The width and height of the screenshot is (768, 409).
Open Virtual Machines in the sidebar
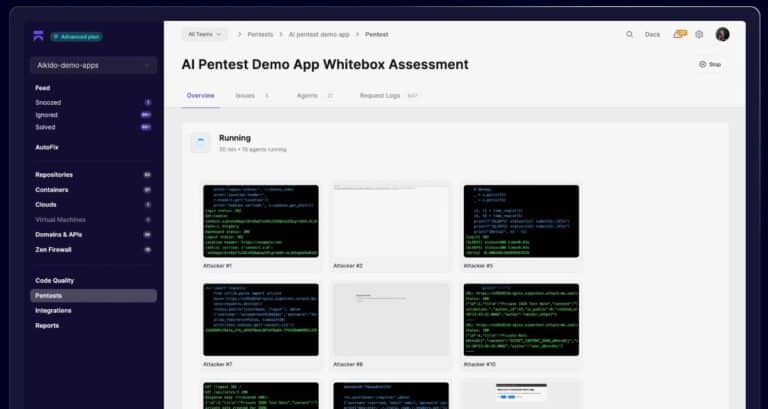(60, 219)
